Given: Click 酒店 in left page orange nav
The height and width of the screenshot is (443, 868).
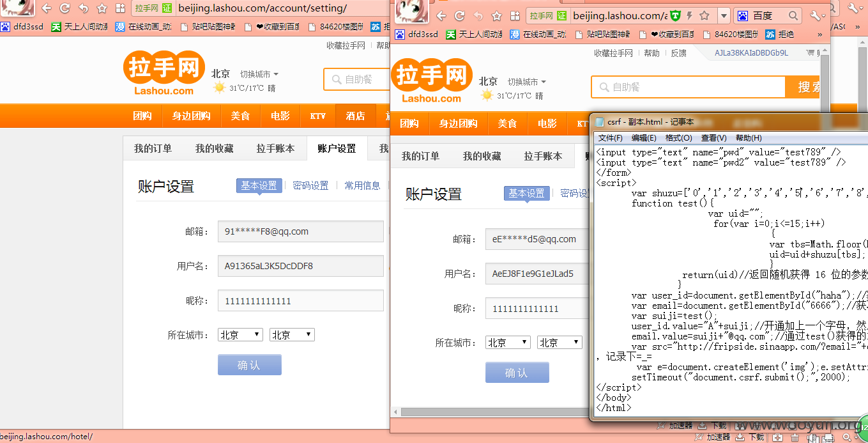Looking at the screenshot, I should coord(355,116).
